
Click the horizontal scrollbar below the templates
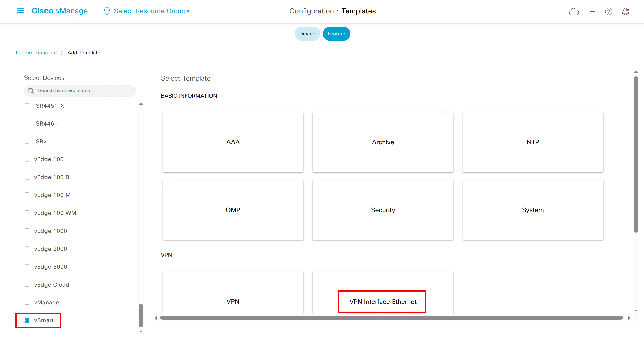click(391, 318)
